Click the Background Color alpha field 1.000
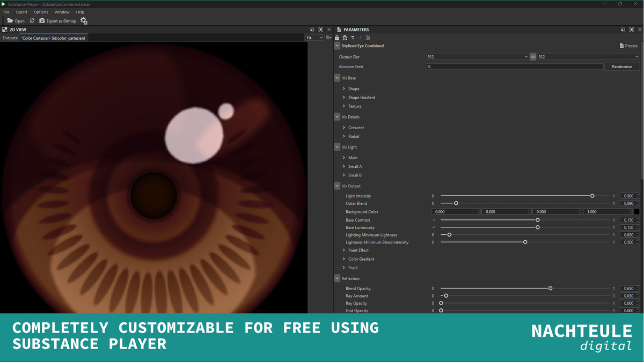The width and height of the screenshot is (644, 362). (x=609, y=212)
